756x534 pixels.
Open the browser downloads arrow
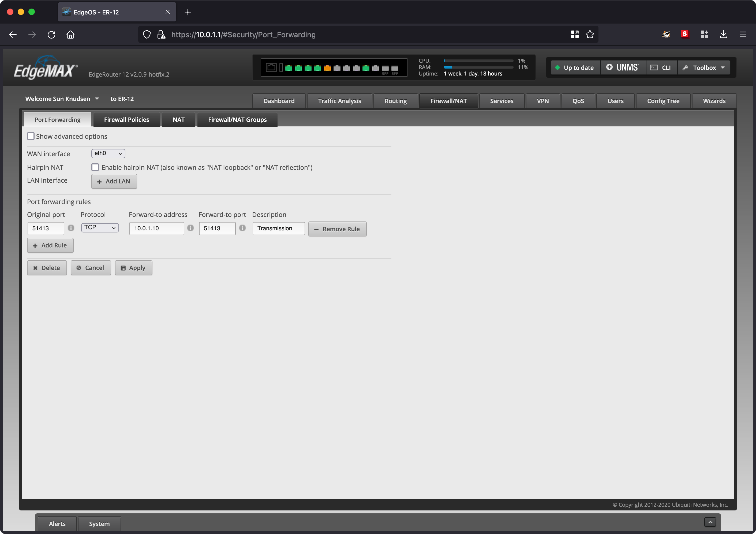tap(723, 34)
